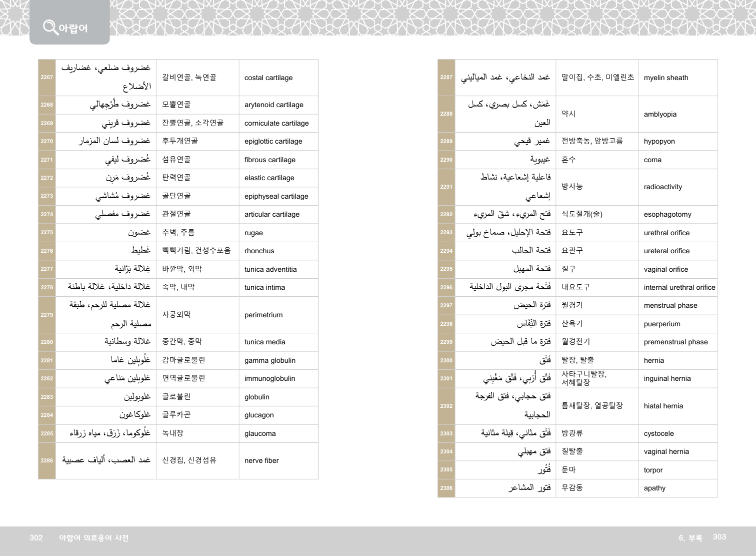756x556 pixels.
Task: Click the 'perimetrium' English term
Action: (263, 315)
